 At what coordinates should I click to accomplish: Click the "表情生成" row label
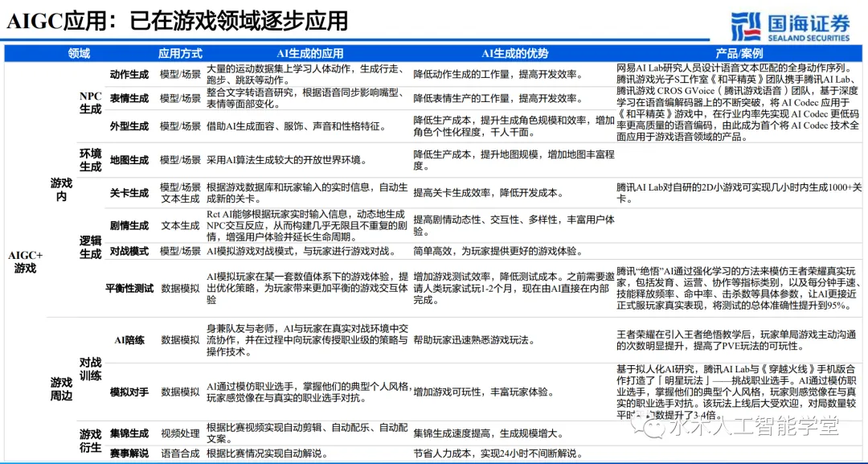pos(129,99)
